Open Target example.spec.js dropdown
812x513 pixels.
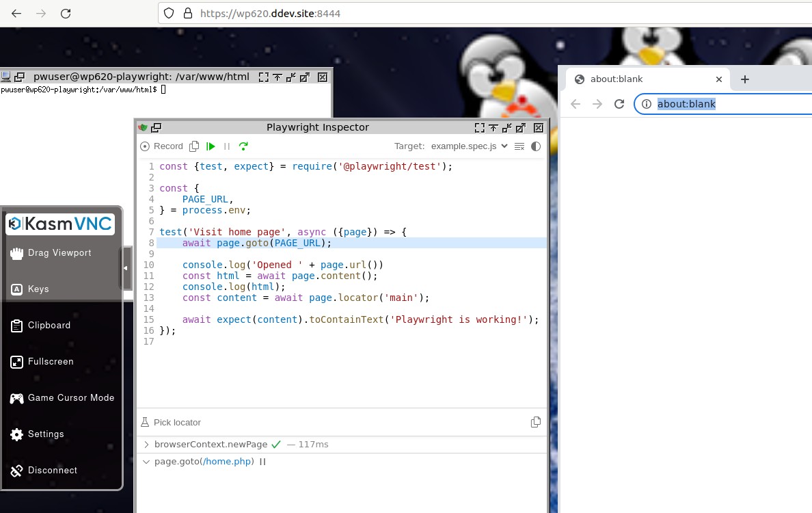click(469, 146)
